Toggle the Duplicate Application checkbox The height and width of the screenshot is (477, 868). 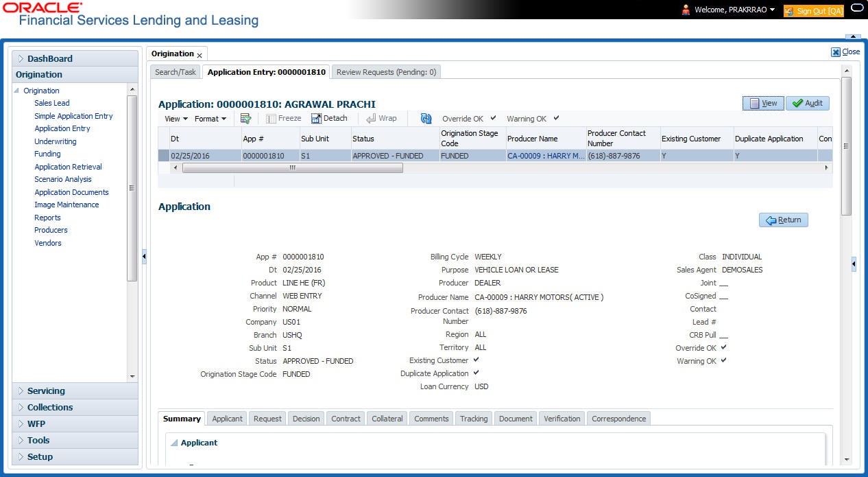[477, 373]
